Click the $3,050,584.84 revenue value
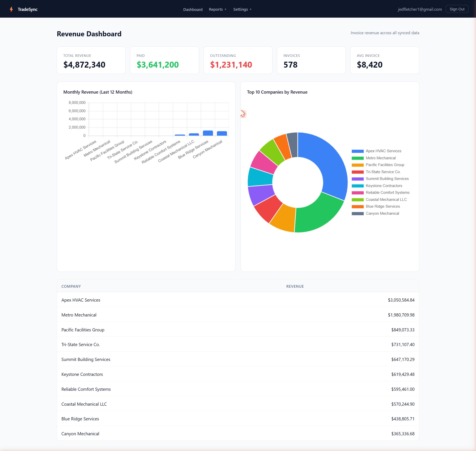The width and height of the screenshot is (476, 451). point(401,300)
